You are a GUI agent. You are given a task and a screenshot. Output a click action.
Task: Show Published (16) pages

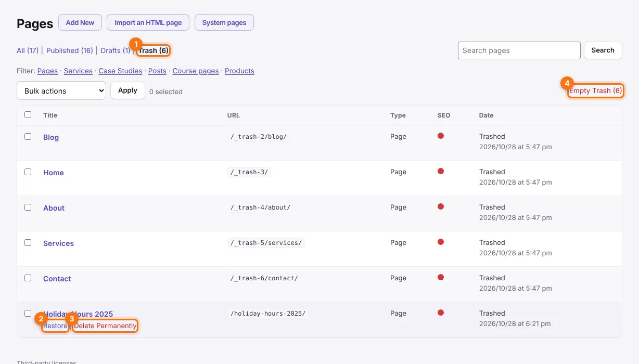[x=70, y=50]
